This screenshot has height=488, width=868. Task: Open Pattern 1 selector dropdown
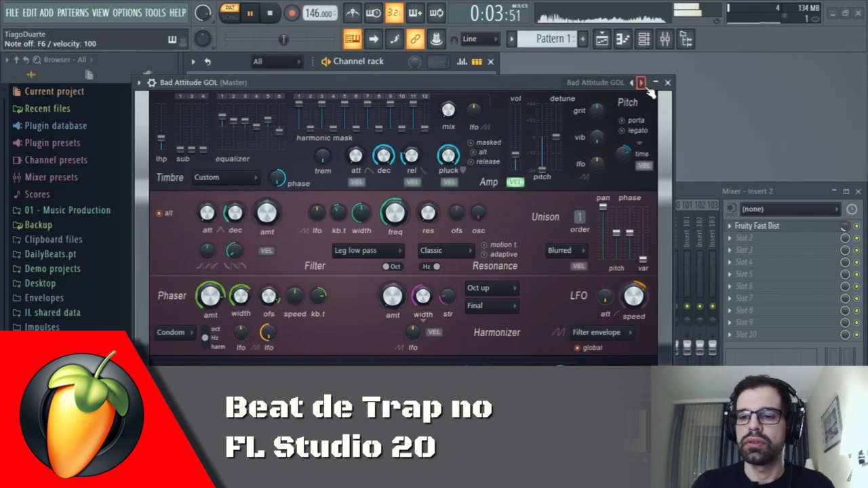[x=547, y=39]
